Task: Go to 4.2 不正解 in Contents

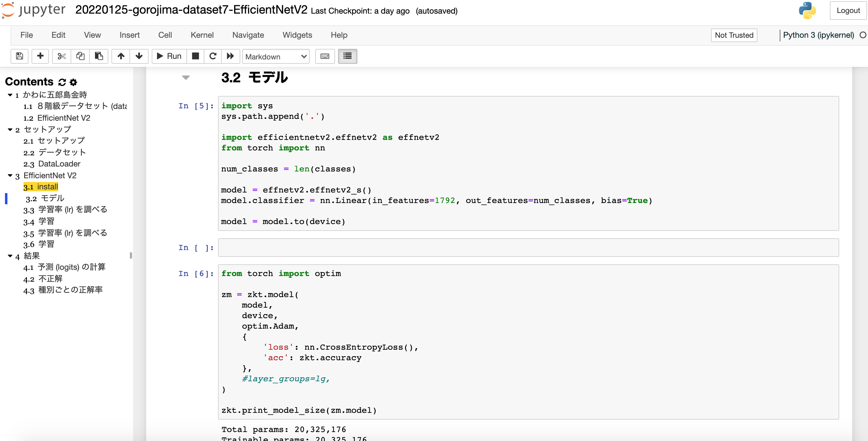Action: point(43,279)
